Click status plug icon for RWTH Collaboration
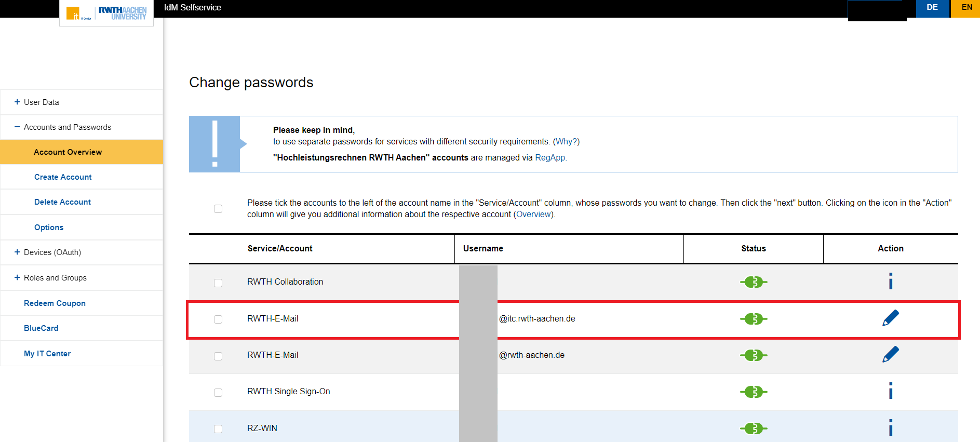This screenshot has height=442, width=980. point(754,282)
